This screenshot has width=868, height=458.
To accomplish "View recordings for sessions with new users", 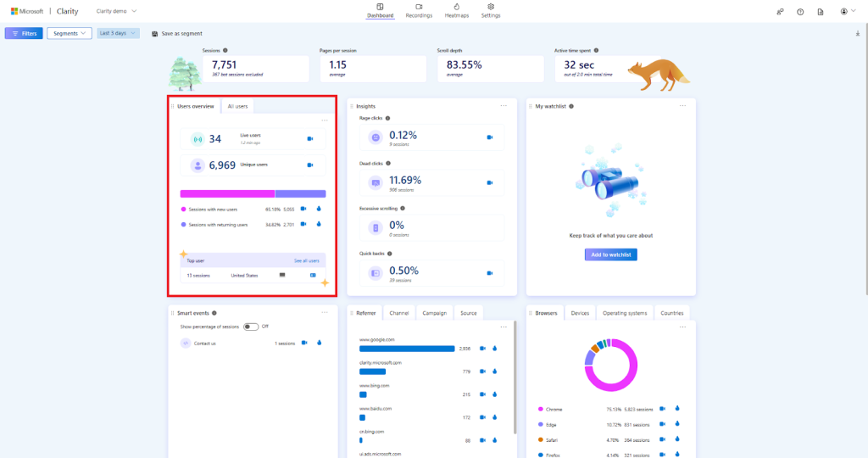I will click(303, 209).
